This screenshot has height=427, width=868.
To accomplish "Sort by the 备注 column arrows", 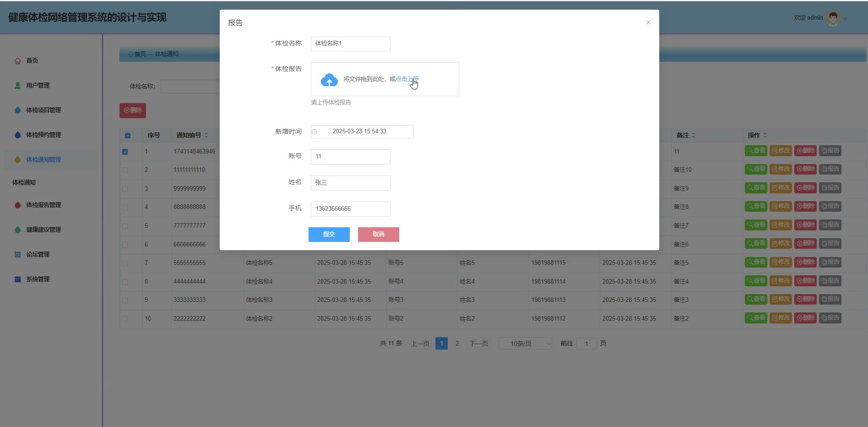I will point(694,136).
